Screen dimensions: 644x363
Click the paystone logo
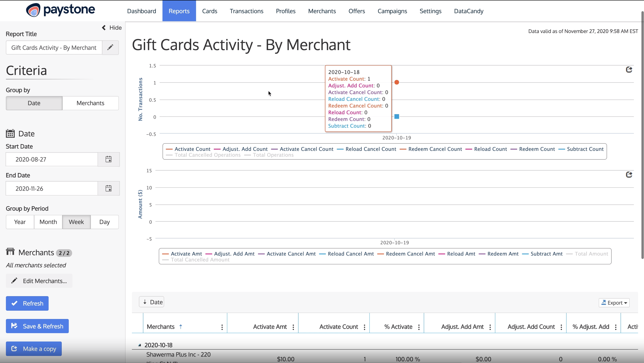61,10
